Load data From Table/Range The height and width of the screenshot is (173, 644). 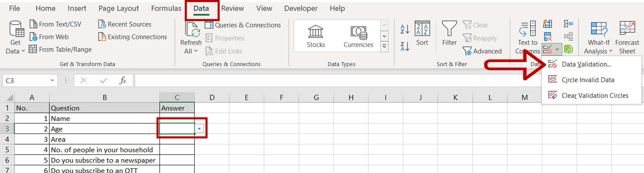[60, 49]
